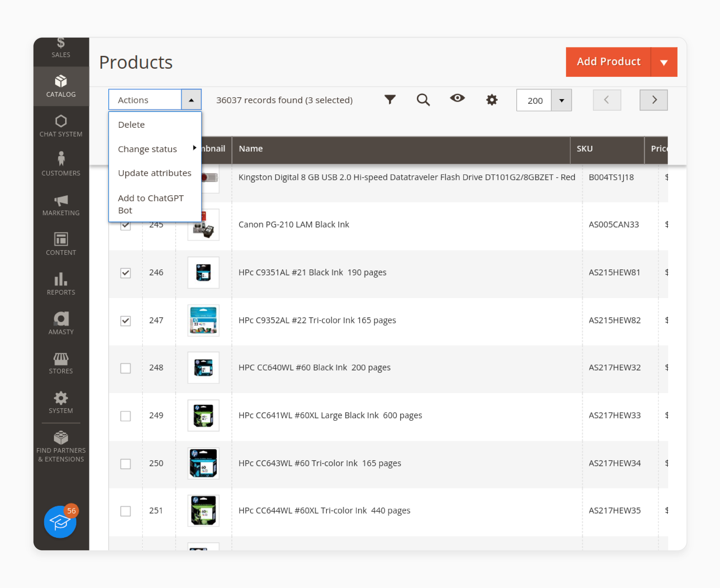Click HPc CC641WL #60XL Large Black name
The width and height of the screenshot is (720, 588).
click(x=330, y=415)
